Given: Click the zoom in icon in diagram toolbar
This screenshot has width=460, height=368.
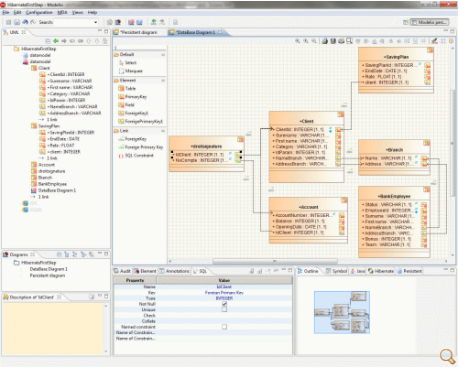Looking at the screenshot, I should [x=298, y=41].
